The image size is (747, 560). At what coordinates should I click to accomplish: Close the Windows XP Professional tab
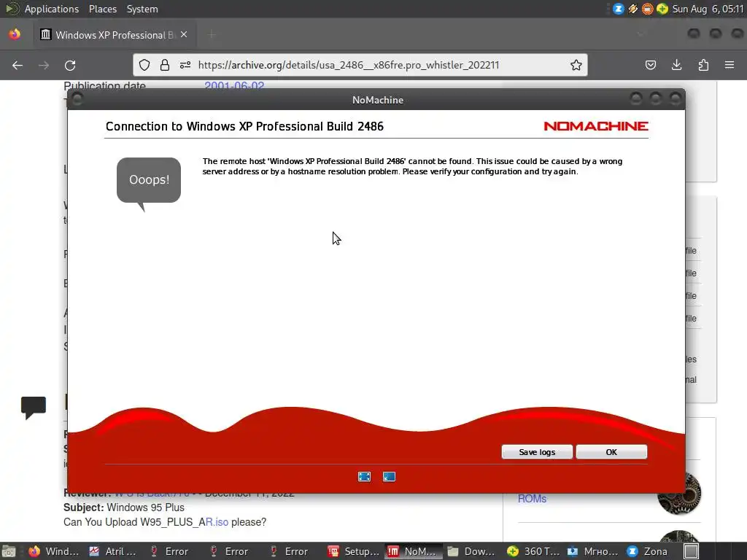[x=184, y=35]
